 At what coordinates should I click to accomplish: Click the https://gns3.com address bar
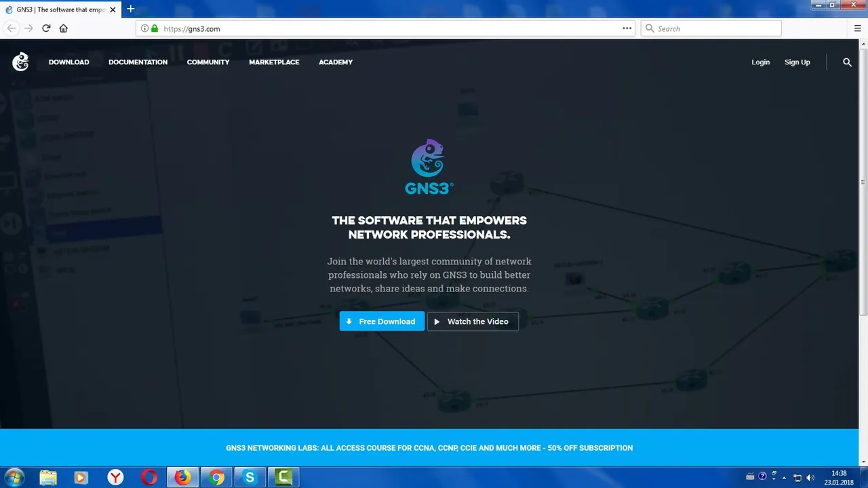coord(386,28)
